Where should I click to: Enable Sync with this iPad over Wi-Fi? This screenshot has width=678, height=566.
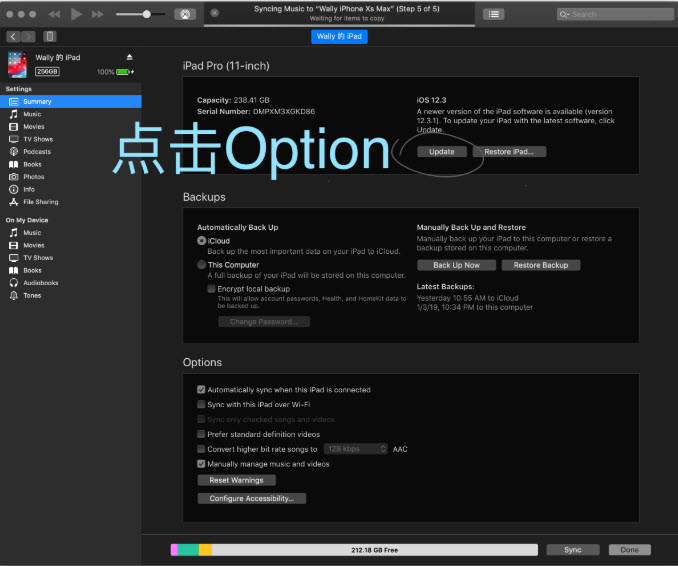tap(201, 404)
